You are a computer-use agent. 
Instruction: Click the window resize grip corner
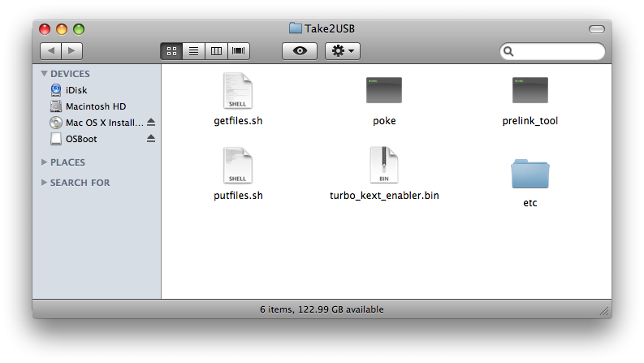pyautogui.click(x=604, y=312)
